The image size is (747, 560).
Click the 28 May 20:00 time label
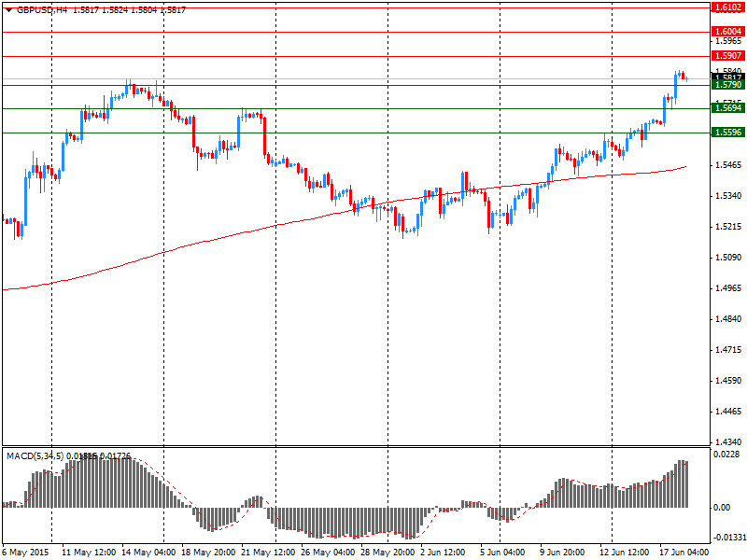point(388,553)
